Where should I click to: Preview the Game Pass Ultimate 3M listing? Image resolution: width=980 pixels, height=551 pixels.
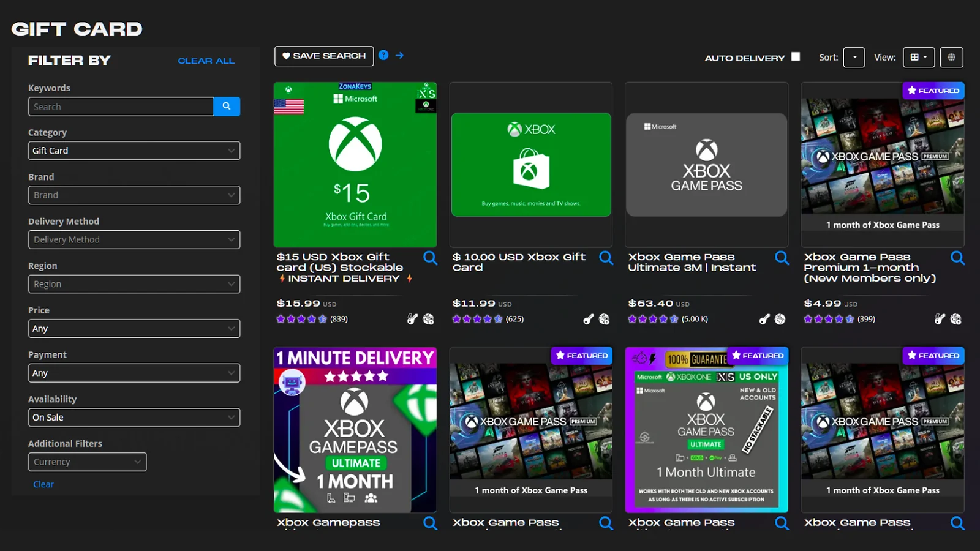[x=782, y=258]
